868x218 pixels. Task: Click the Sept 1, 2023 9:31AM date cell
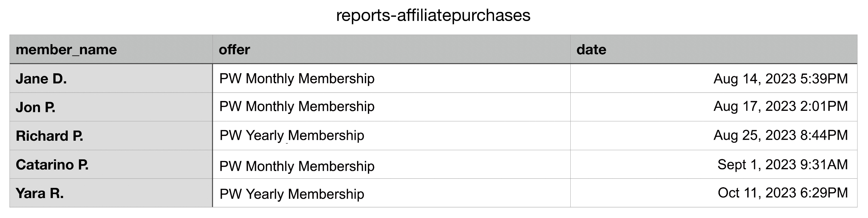click(x=782, y=164)
